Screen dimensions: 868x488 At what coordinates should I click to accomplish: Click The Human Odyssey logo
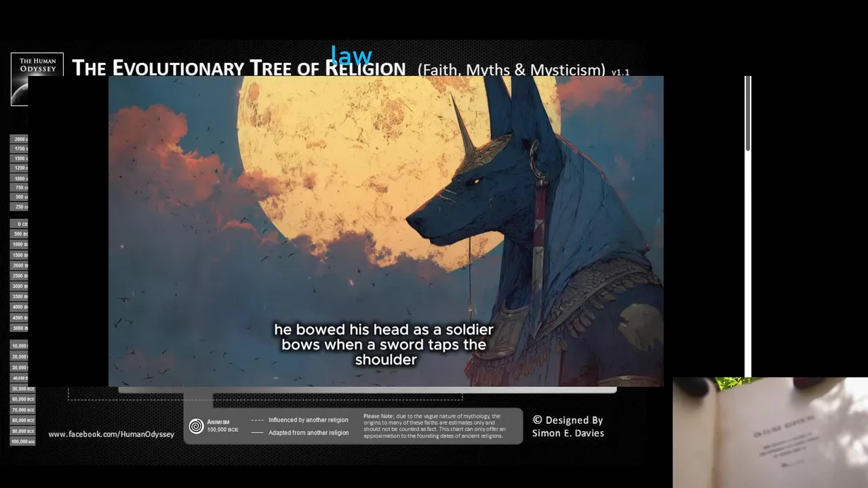click(x=37, y=79)
